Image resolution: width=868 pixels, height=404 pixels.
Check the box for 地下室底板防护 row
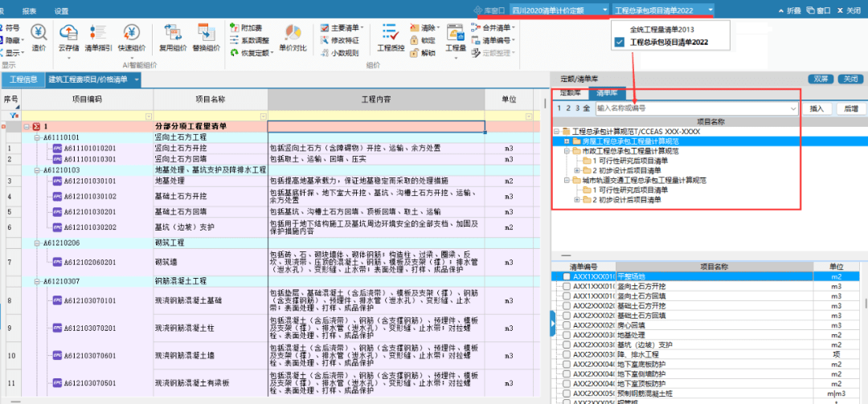(x=567, y=364)
